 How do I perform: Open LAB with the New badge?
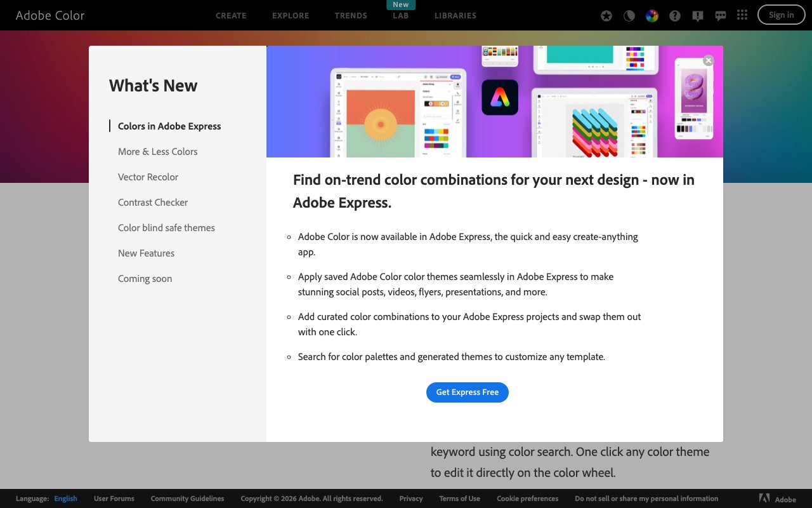pos(400,16)
